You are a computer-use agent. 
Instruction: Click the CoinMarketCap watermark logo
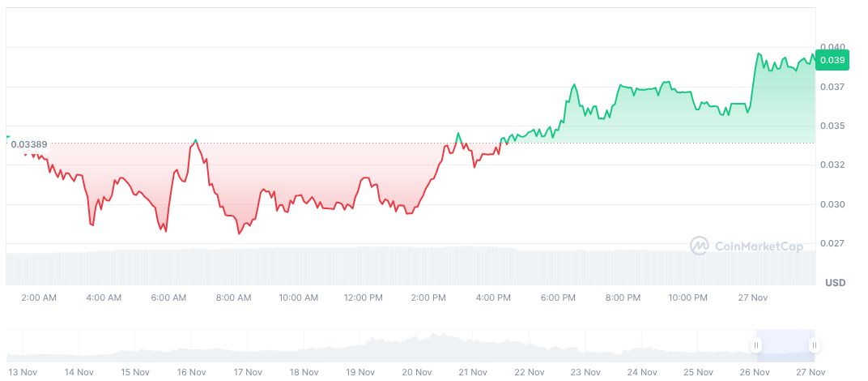click(747, 245)
